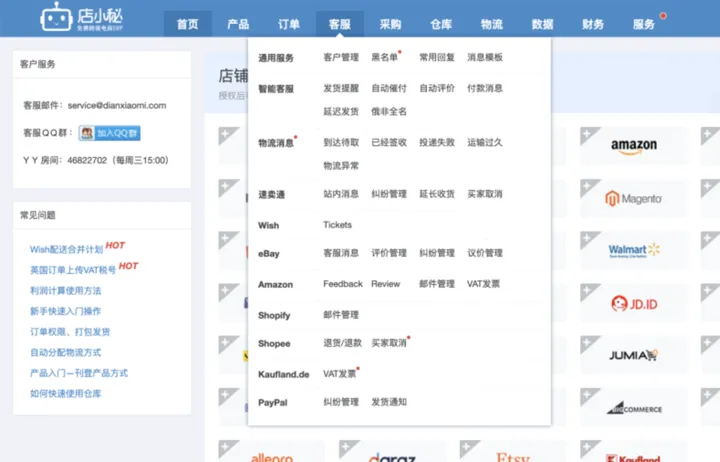Select 俄非全名 under 智能客服
Screen dimensions: 720x462
[x=389, y=112]
